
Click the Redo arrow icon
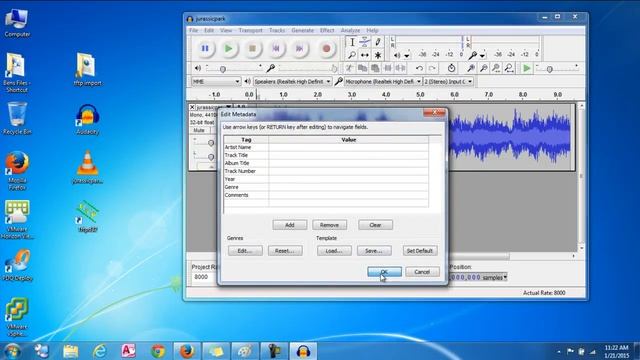click(x=432, y=68)
